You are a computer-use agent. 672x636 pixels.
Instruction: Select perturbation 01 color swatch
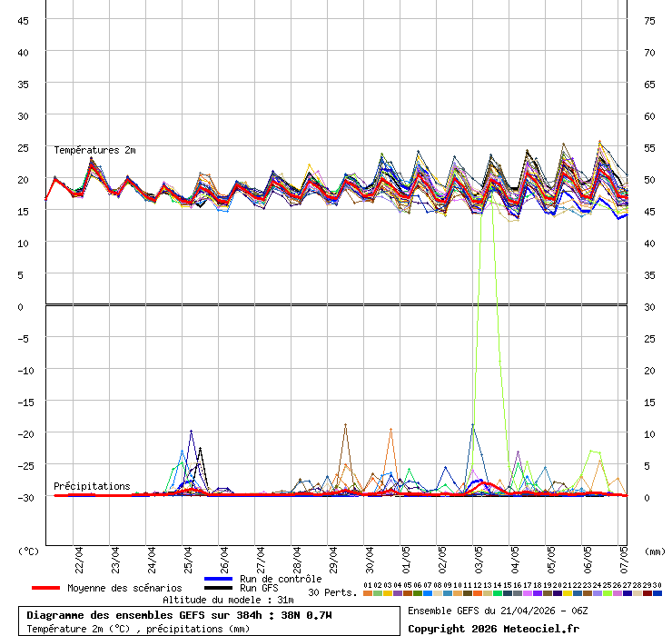(368, 592)
